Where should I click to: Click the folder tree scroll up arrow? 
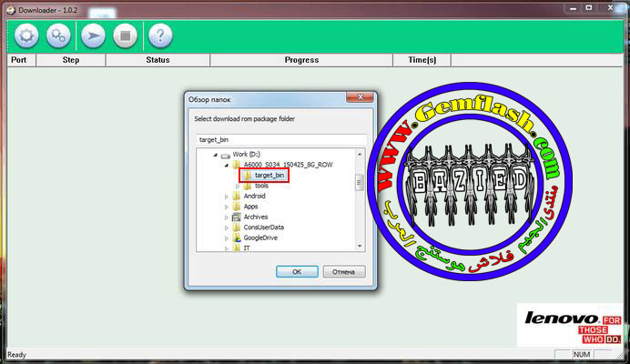360,155
